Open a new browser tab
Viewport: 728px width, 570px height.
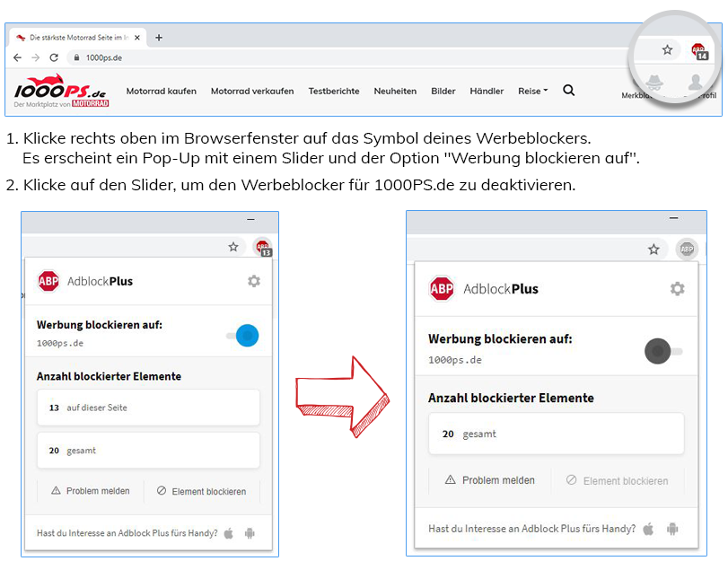coord(159,38)
